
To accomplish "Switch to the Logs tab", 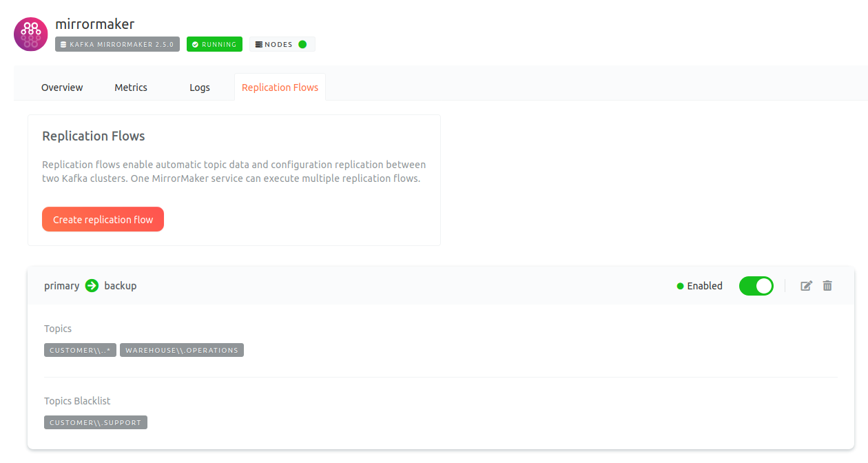I will [x=199, y=87].
